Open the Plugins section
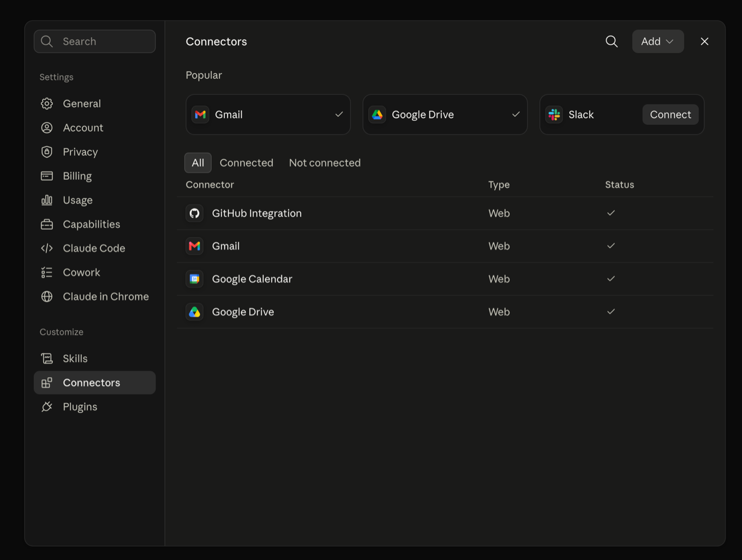Viewport: 742px width, 560px height. tap(94, 407)
